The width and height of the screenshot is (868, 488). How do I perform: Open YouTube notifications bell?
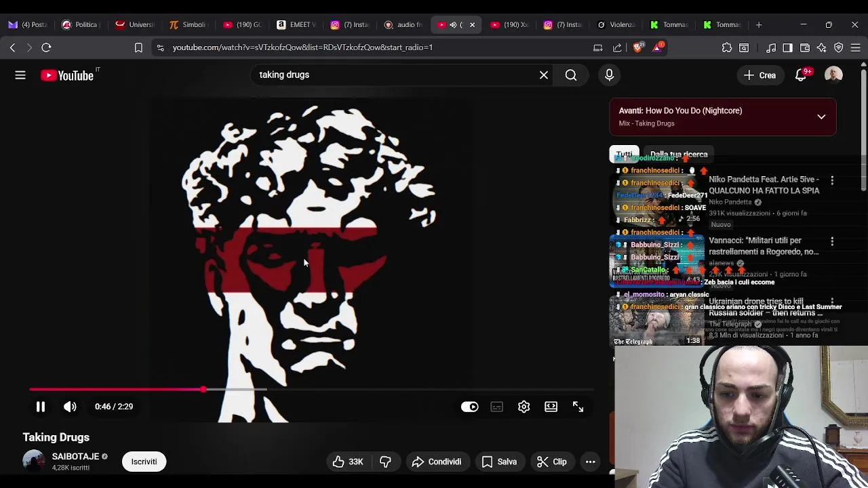(801, 75)
